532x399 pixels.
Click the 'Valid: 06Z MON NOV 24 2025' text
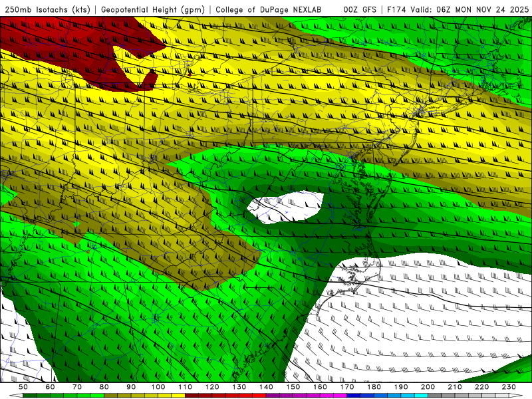tap(469, 10)
